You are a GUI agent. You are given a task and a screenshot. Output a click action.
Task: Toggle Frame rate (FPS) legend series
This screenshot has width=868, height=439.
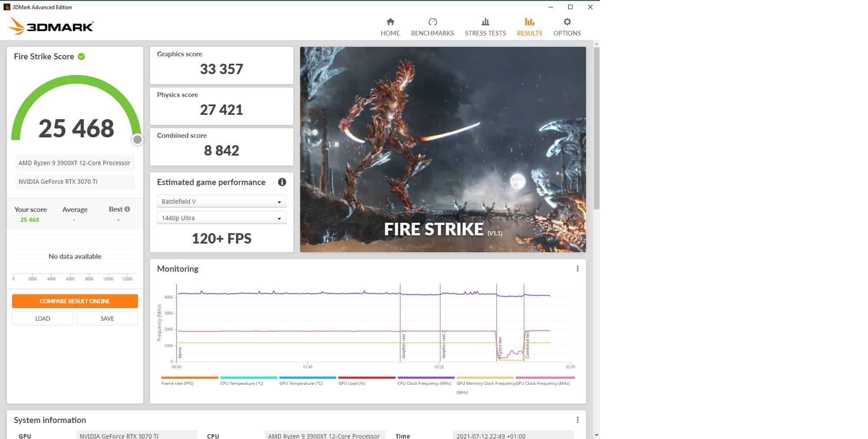tap(189, 380)
